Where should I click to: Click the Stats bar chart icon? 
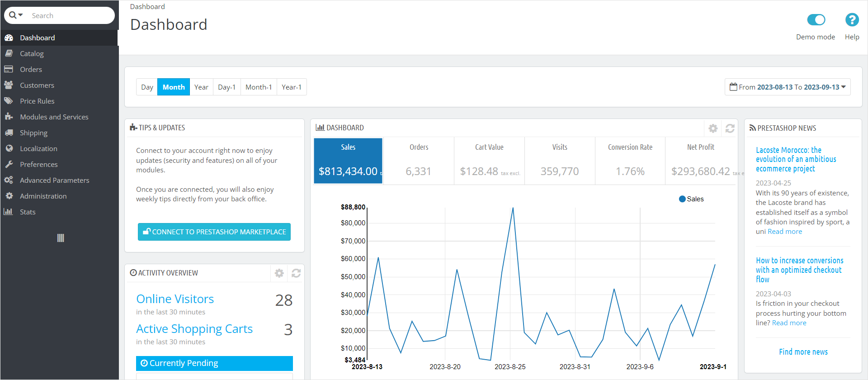tap(8, 212)
